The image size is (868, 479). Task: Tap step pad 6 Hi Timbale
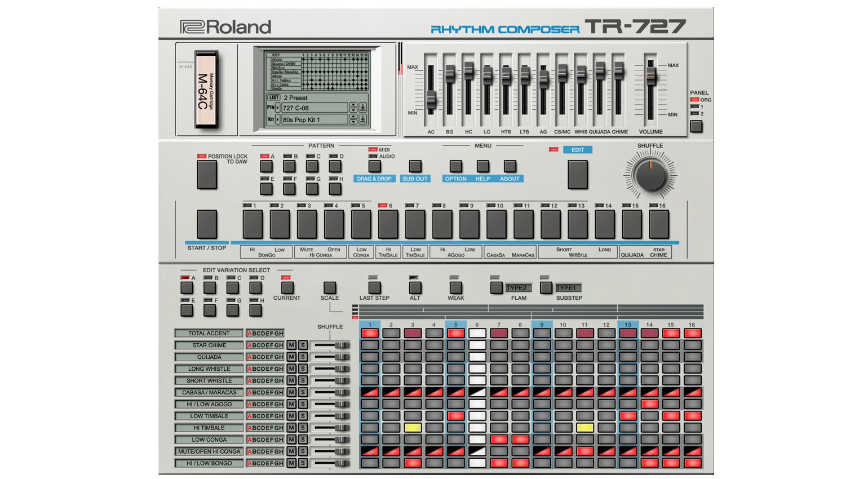point(388,224)
